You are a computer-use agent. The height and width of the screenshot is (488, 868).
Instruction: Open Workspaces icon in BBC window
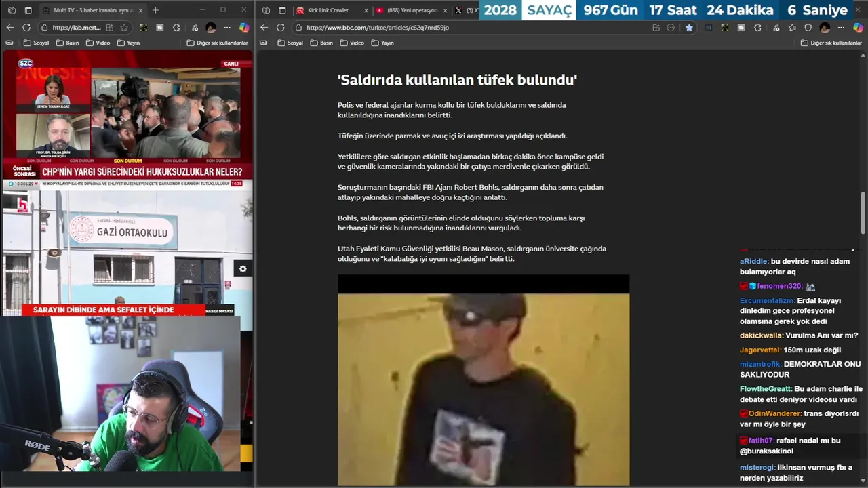tap(266, 10)
